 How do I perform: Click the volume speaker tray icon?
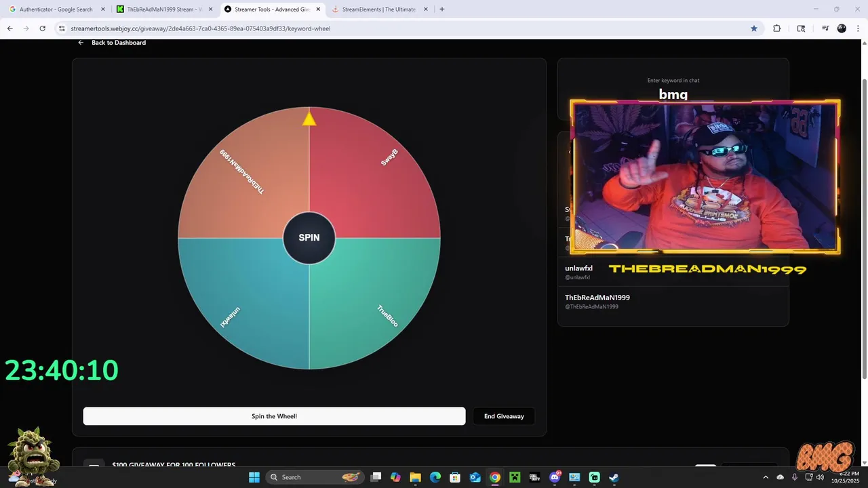click(821, 477)
